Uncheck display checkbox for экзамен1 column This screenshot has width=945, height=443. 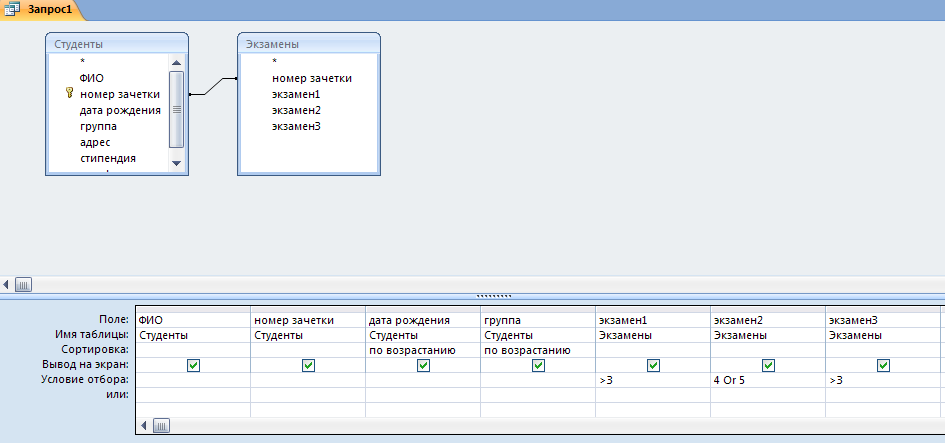click(x=653, y=365)
